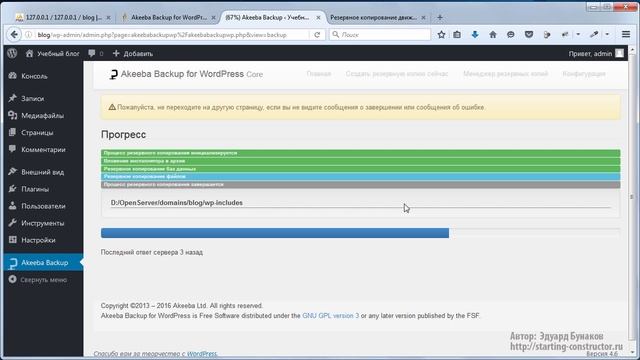Click the browser back arrow button
The height and width of the screenshot is (360, 640).
click(x=14, y=35)
